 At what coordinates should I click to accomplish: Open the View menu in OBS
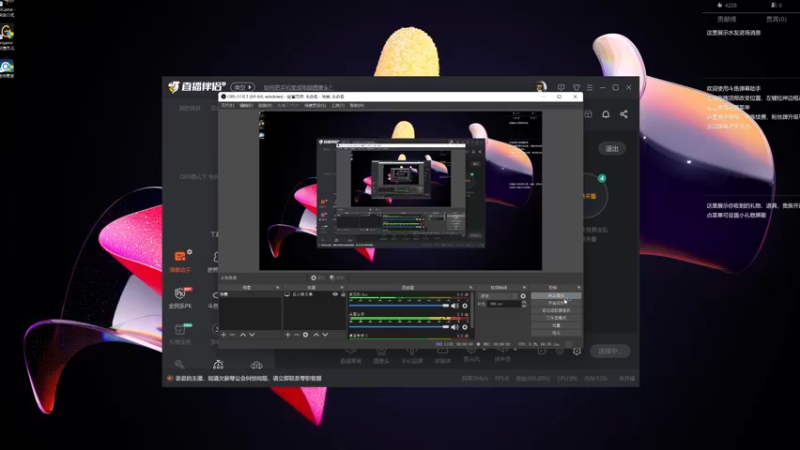tap(265, 106)
